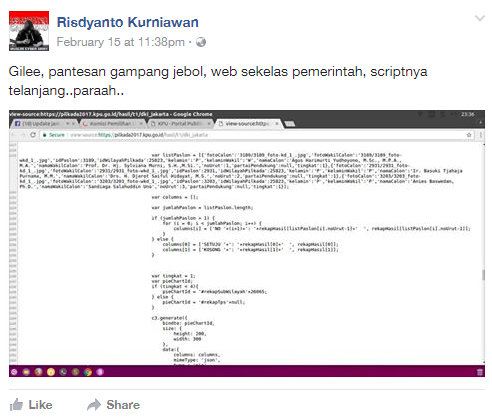Click the globe public audience icon
Screen dimensions: 492x419
pyautogui.click(x=201, y=42)
